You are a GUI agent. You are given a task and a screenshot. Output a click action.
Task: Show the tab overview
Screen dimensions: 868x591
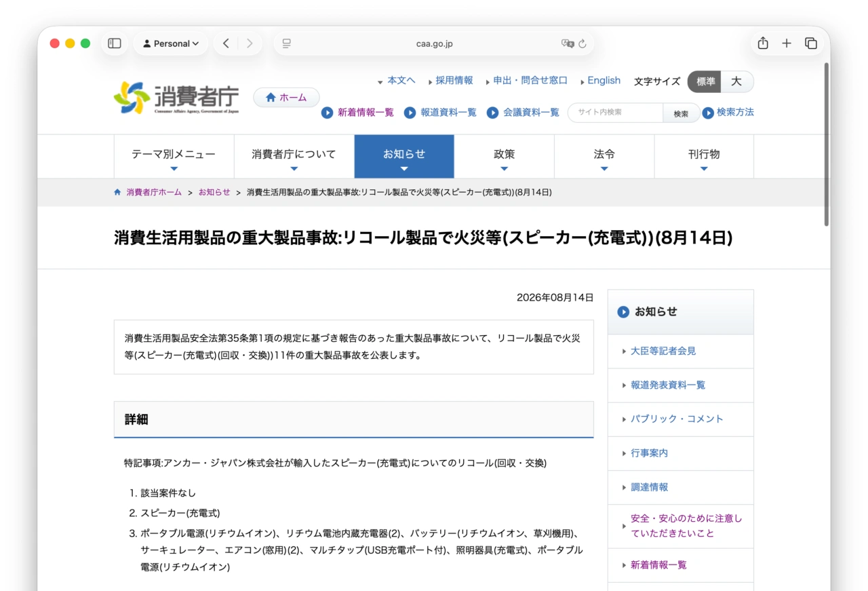(x=811, y=43)
